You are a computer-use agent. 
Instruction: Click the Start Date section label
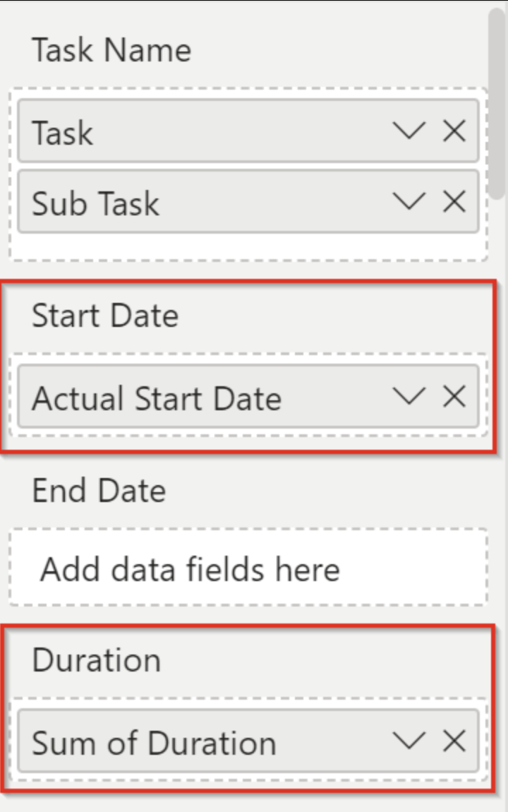(105, 316)
